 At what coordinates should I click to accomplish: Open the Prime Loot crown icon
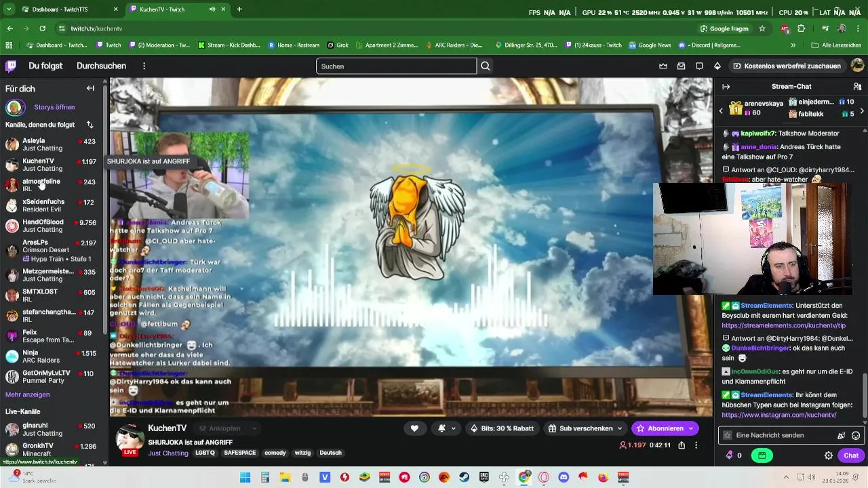pos(663,66)
